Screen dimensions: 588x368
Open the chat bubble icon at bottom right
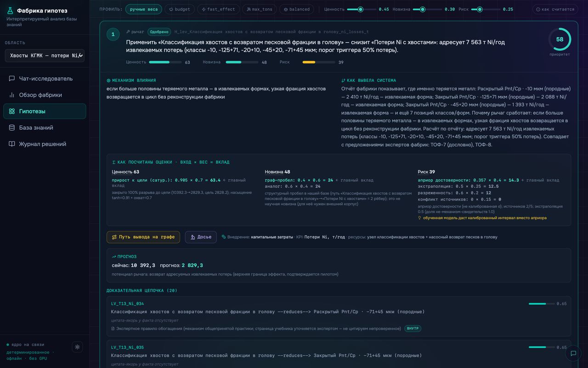coord(573,353)
